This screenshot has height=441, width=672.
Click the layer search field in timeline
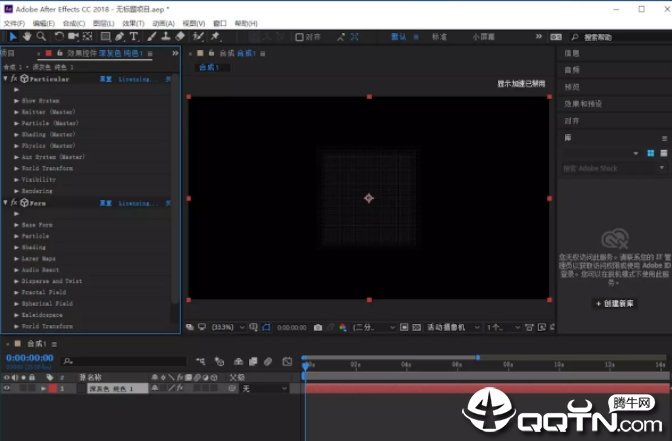pyautogui.click(x=150, y=360)
